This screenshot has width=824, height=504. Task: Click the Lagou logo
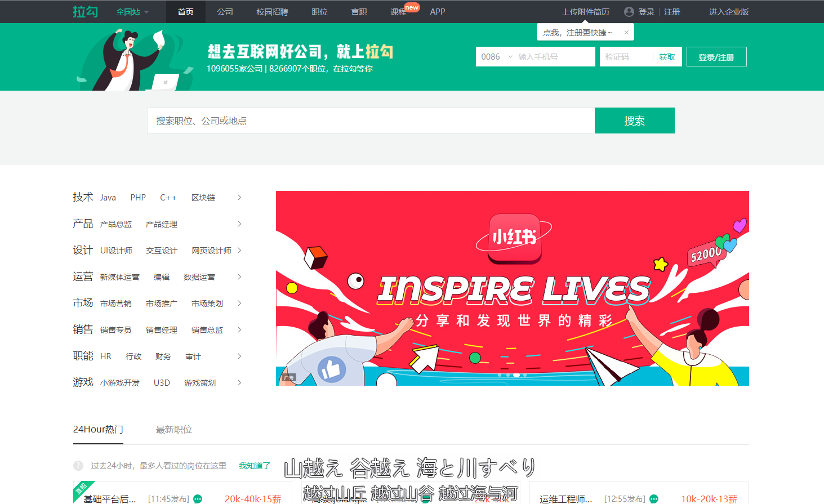click(x=85, y=12)
